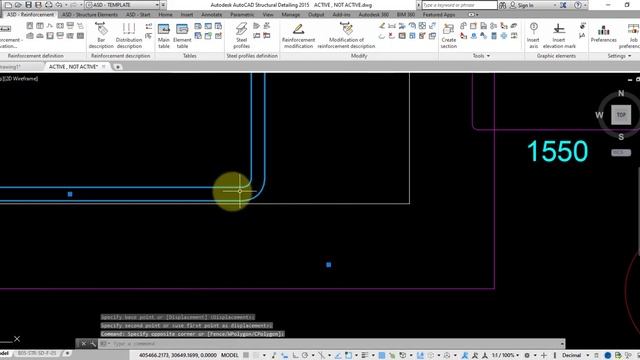Viewport: 640px width, 360px height.
Task: Toggle hardware acceleration blue circle icon
Action: pos(608,355)
